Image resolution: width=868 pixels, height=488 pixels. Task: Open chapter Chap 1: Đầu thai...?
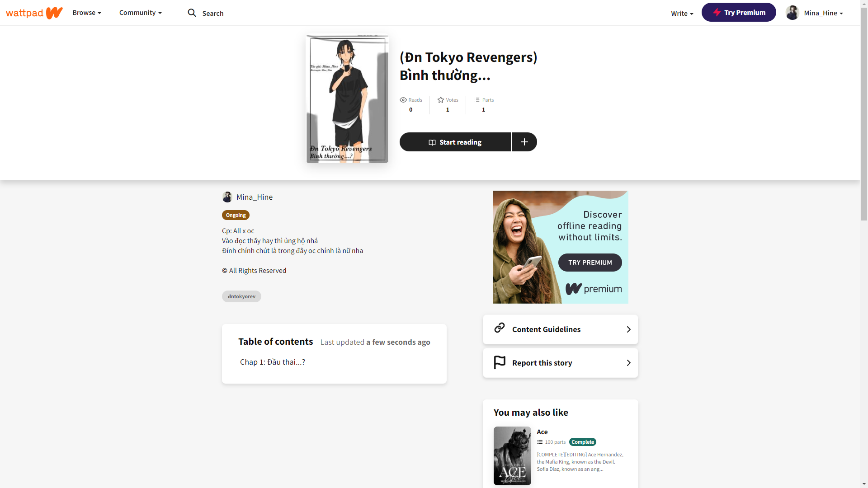coord(272,362)
